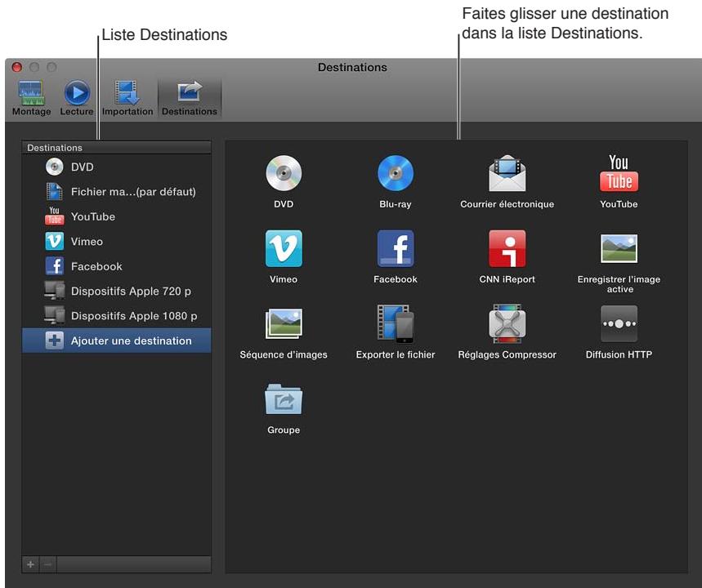Select the Destinations toolbar tab
702x588 pixels.
pyautogui.click(x=190, y=98)
